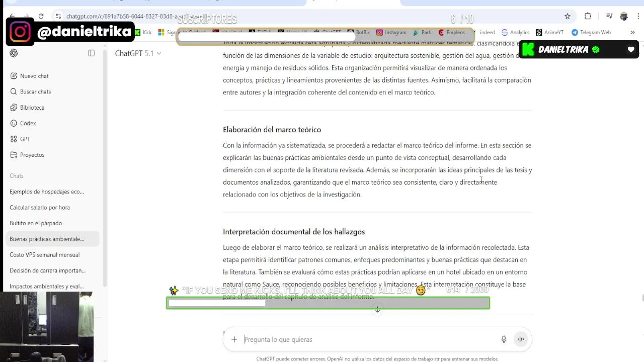644x362 pixels.
Task: Click the Proyectos folder icon
Action: (14, 155)
